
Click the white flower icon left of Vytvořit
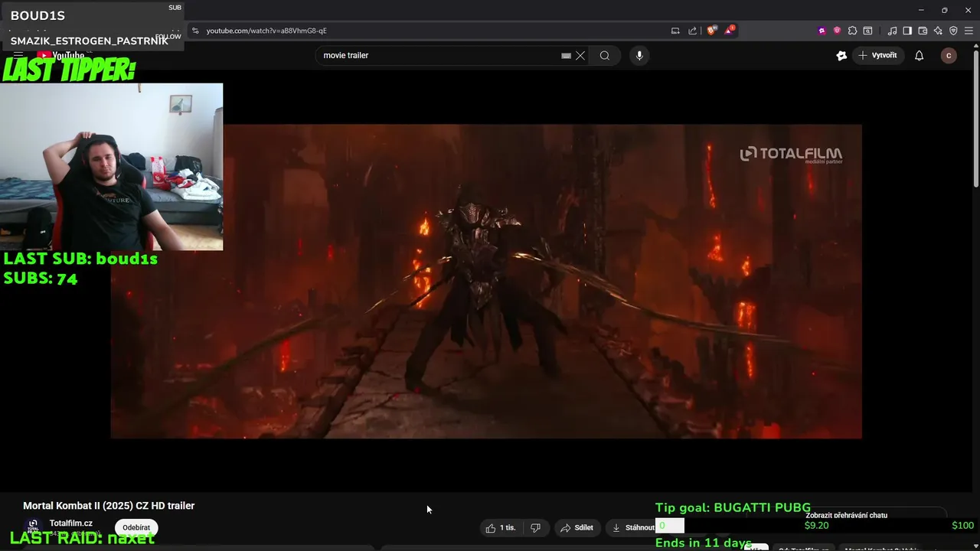click(841, 55)
